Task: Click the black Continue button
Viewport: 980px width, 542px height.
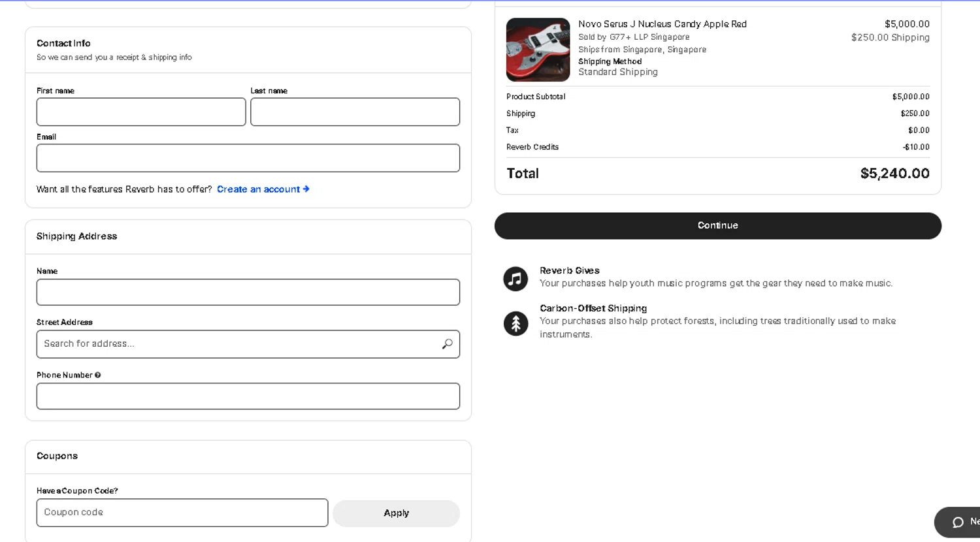Action: [717, 225]
